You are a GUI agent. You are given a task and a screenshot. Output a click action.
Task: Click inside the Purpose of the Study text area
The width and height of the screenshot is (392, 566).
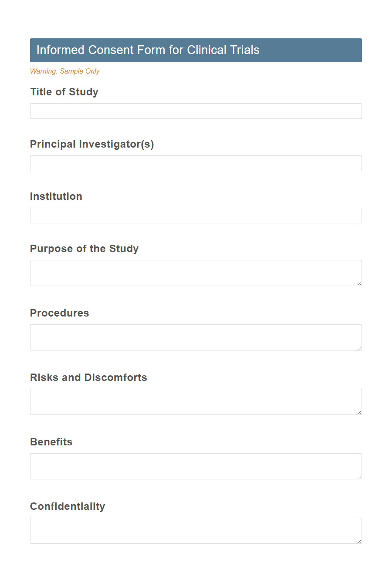196,273
